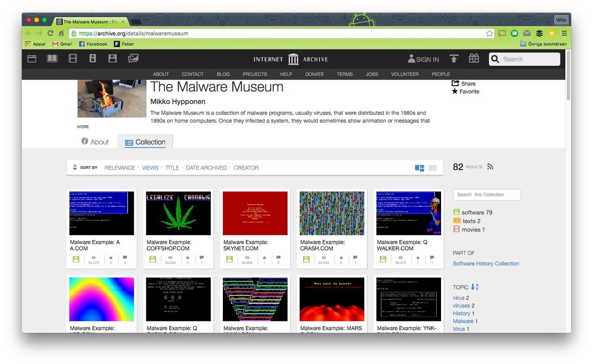
Task: Open the software (floppy) icon
Action: tap(113, 58)
